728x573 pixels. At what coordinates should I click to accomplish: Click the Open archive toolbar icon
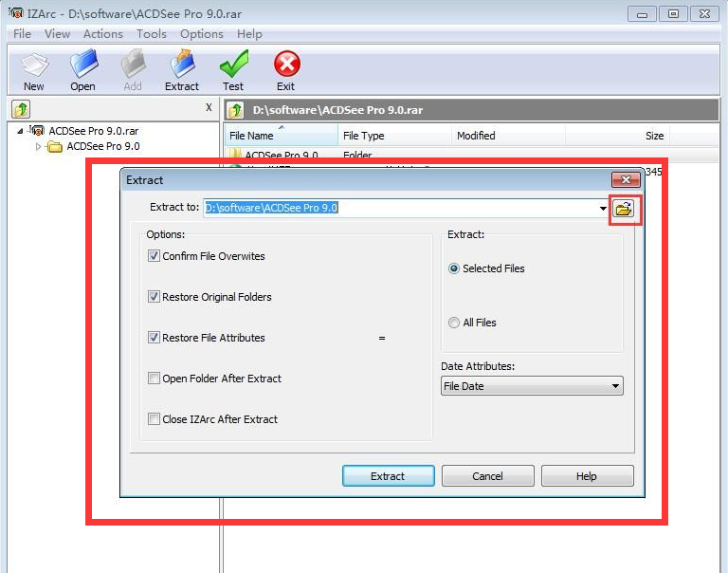(x=83, y=70)
